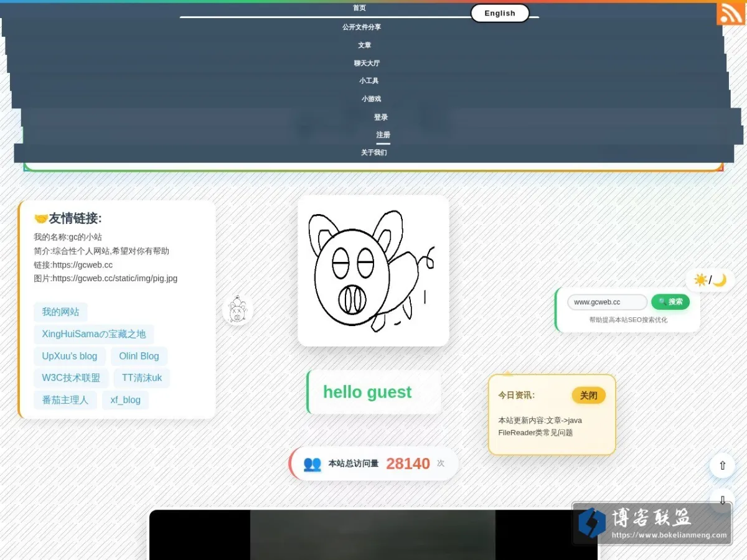Click the 链接:https://gcweb.cc text
Viewport: 747px width, 560px height.
coord(73,265)
